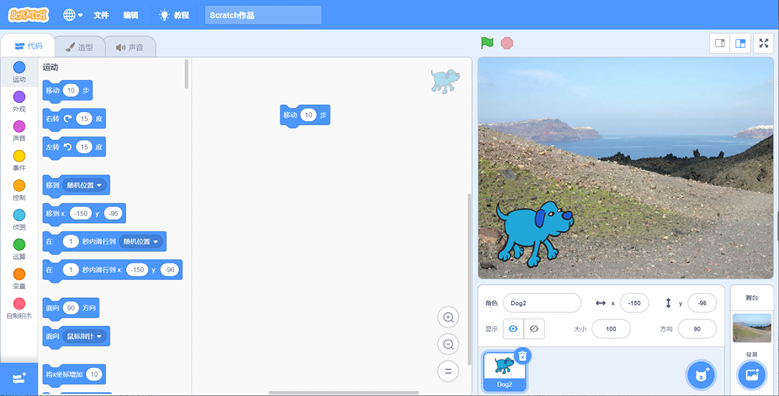Switch to the 代码 tab
Viewport: 779px width, 396px height.
[28, 46]
